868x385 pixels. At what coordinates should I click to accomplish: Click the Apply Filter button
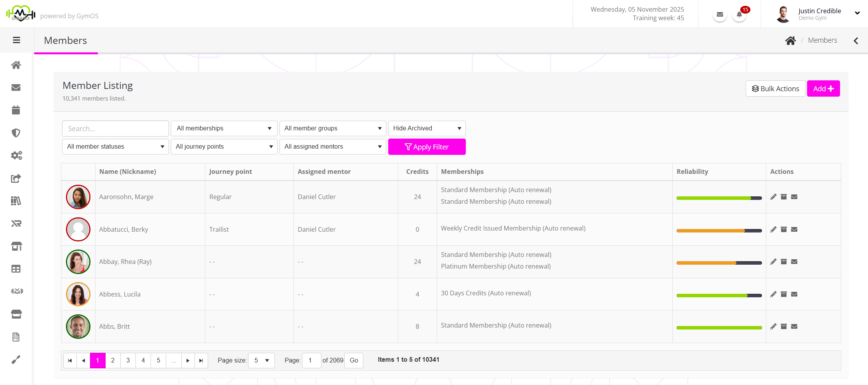tap(427, 147)
